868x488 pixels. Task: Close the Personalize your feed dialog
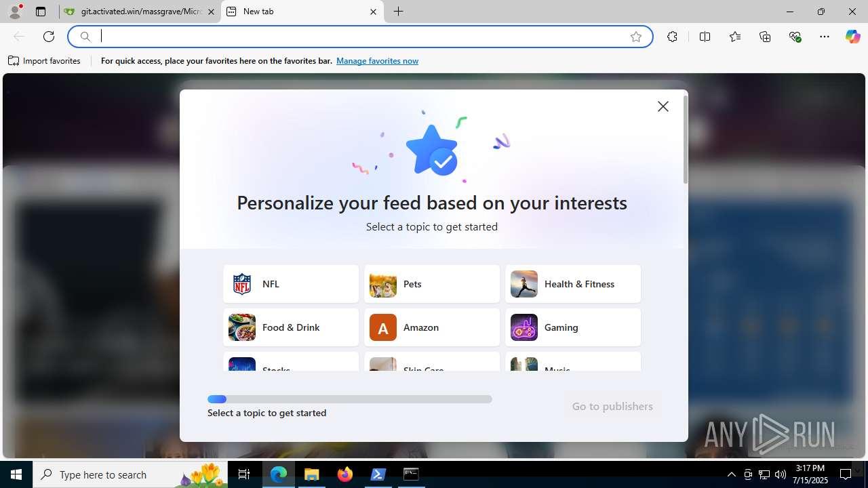[x=663, y=106]
